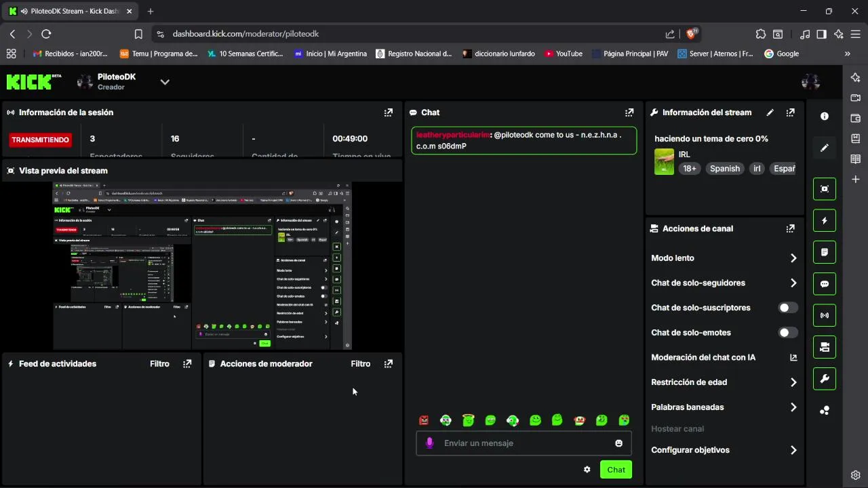
Task: Open chat settings gear next to the Chat button
Action: point(587,470)
